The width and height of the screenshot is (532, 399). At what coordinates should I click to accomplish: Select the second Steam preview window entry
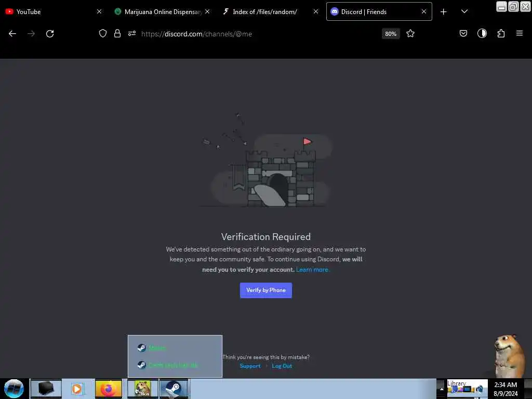point(175,365)
